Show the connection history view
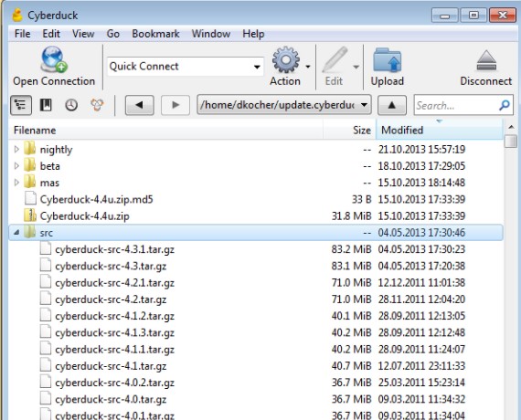Image resolution: width=521 pixels, height=420 pixels. point(71,105)
